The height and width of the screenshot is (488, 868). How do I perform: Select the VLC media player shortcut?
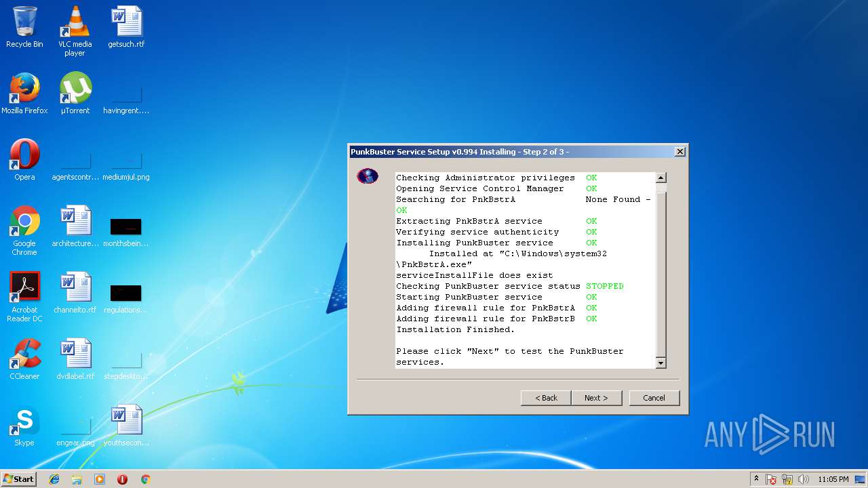(x=75, y=31)
